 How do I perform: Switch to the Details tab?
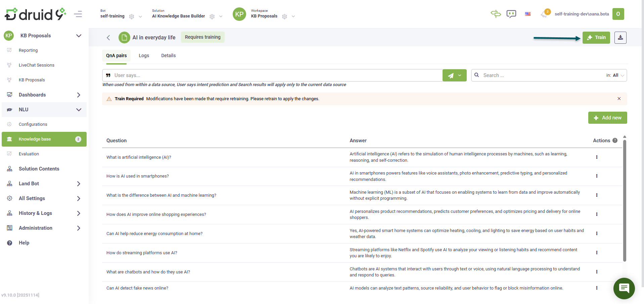coord(169,56)
